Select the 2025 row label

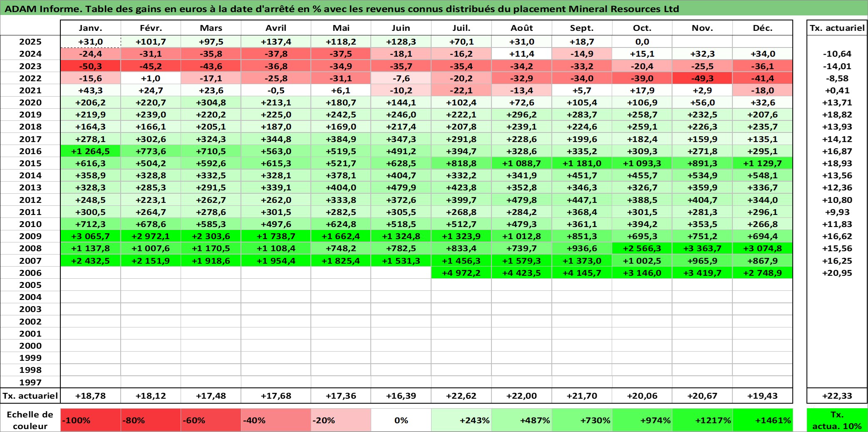(x=30, y=42)
